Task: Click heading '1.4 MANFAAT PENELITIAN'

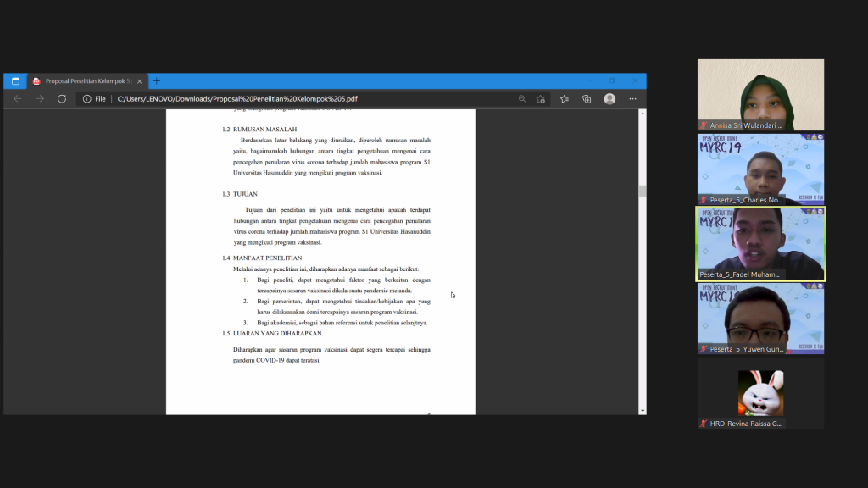Action: (262, 258)
